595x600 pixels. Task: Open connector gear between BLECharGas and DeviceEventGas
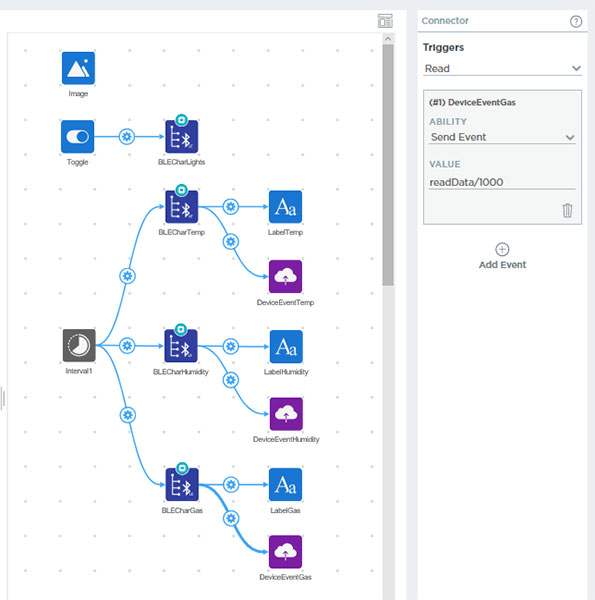click(231, 518)
